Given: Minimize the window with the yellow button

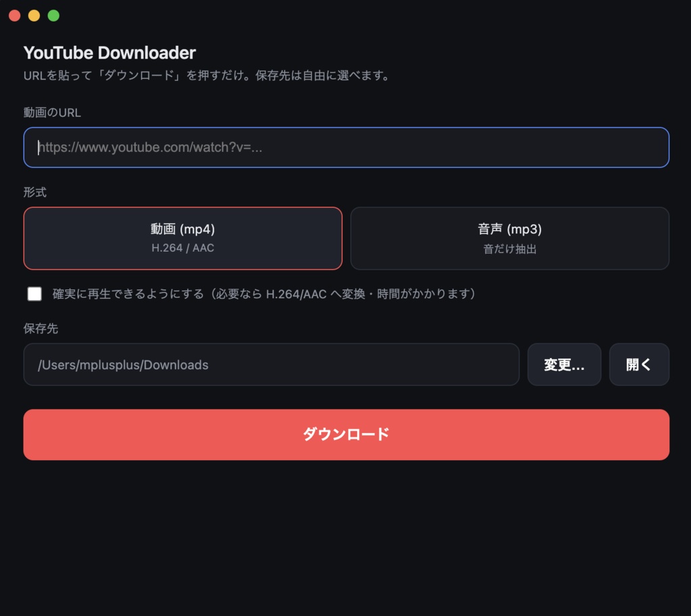Looking at the screenshot, I should (x=34, y=16).
